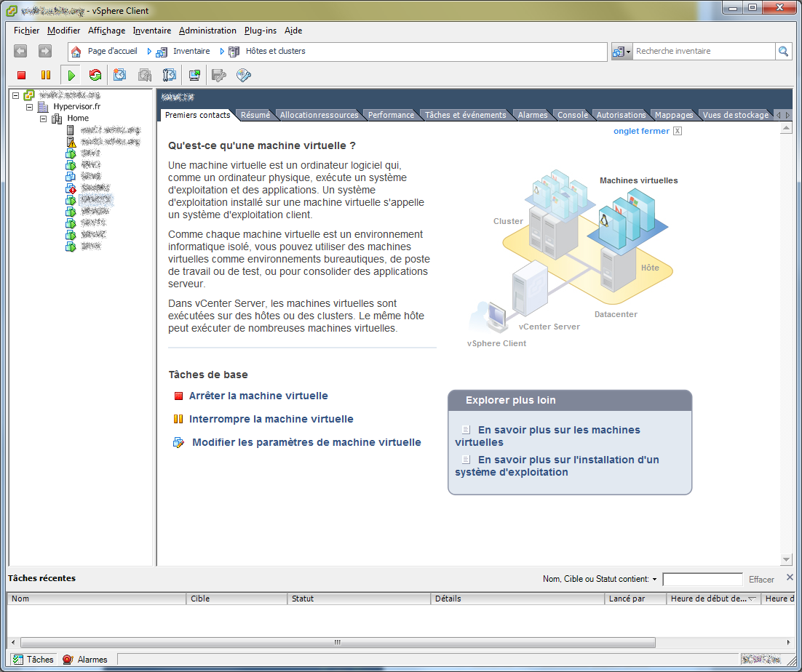The image size is (802, 672).
Task: Focus the 'Recherche inventaire' search field
Action: pos(704,51)
